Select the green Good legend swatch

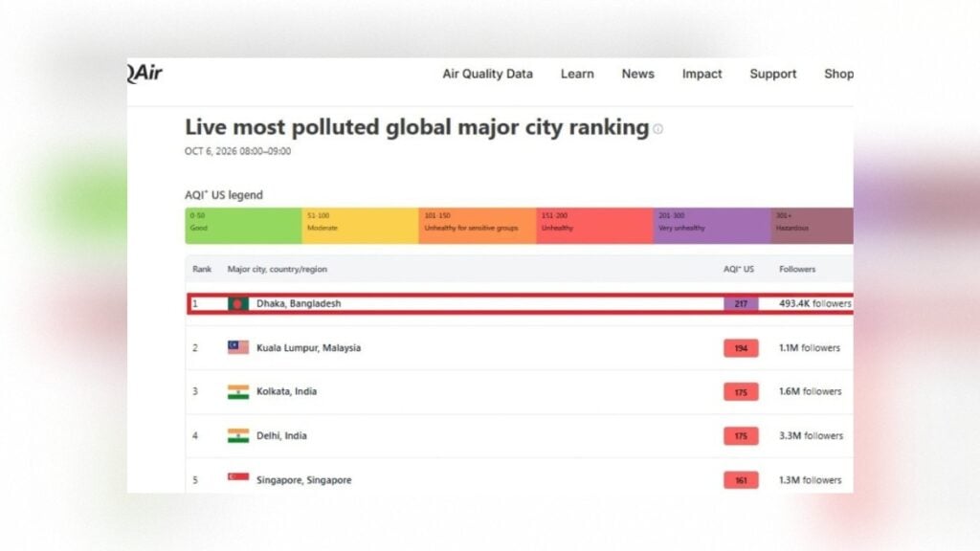243,226
